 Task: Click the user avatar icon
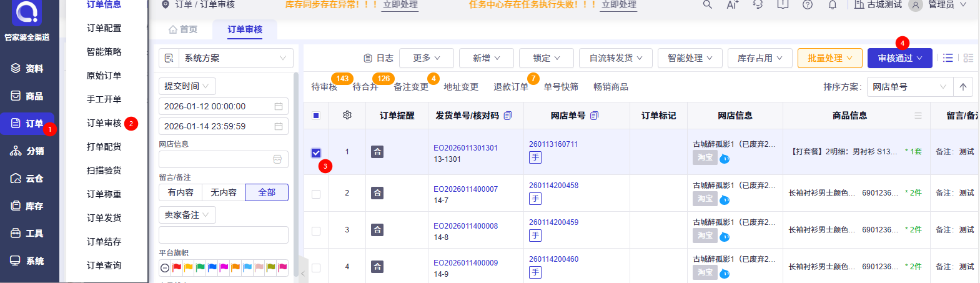[915, 5]
